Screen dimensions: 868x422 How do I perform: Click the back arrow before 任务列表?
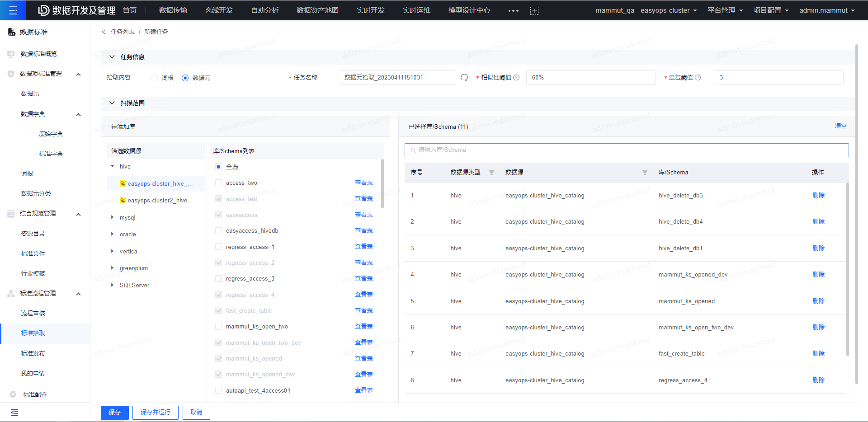point(104,32)
